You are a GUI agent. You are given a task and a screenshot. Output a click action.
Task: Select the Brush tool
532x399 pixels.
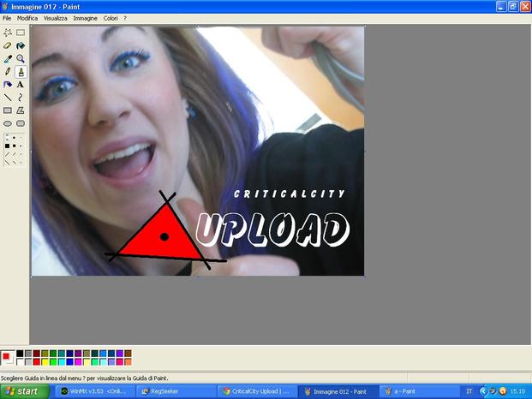pyautogui.click(x=21, y=72)
